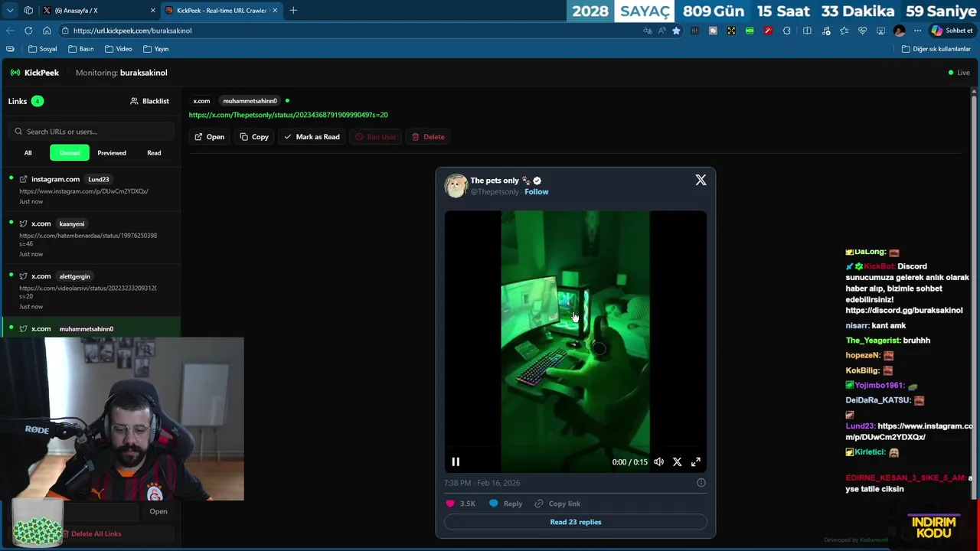
Task: Follow The pets only account
Action: pyautogui.click(x=536, y=192)
